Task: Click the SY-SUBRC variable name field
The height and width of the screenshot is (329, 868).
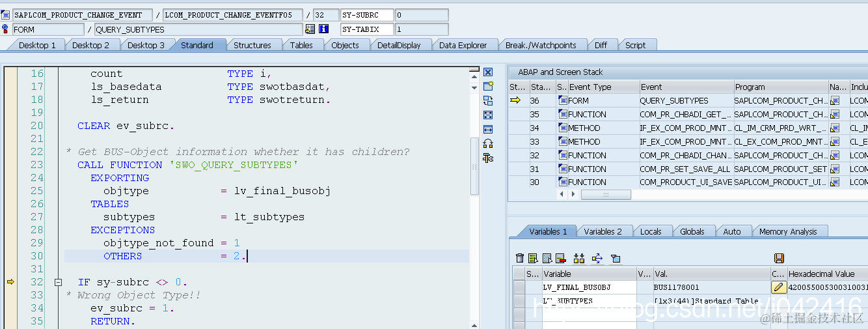Action: 367,14
